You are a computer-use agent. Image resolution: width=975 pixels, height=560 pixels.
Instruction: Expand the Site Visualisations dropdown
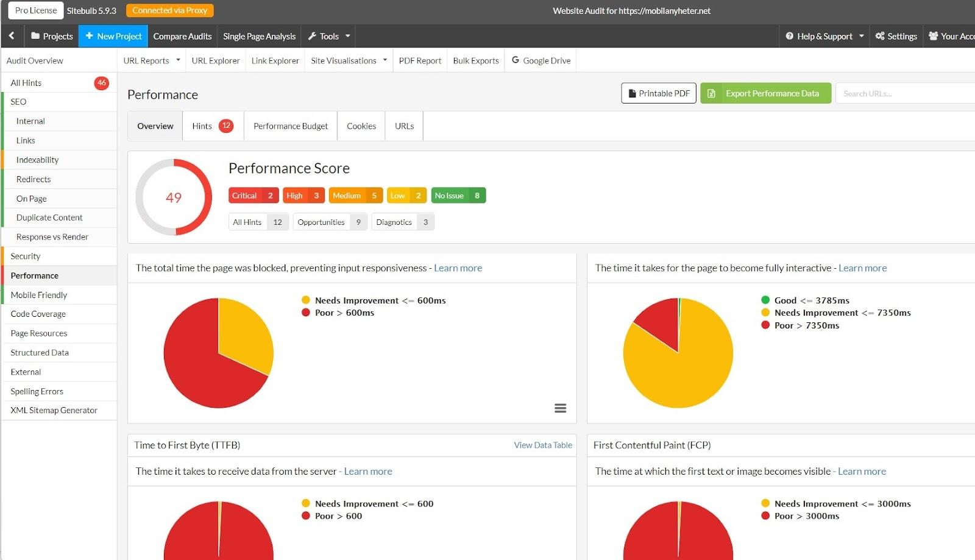385,60
